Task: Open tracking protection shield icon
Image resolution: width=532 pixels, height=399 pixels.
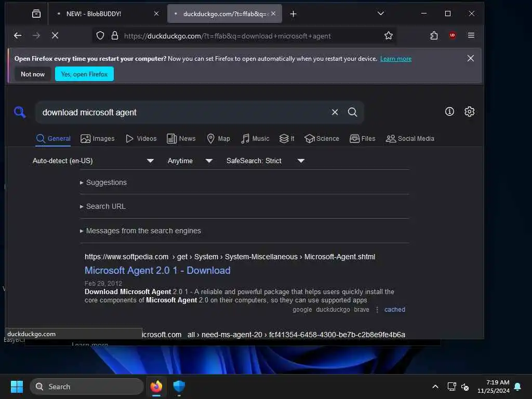Action: click(100, 36)
